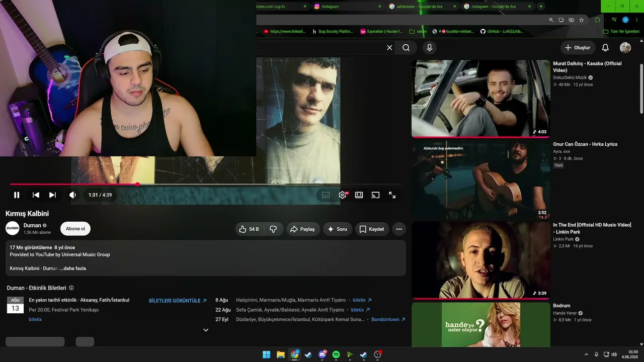Like the video showing 54 B

click(x=250, y=229)
